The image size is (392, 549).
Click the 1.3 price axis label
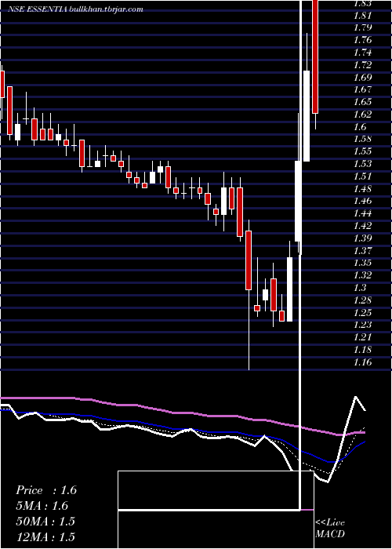pyautogui.click(x=361, y=288)
